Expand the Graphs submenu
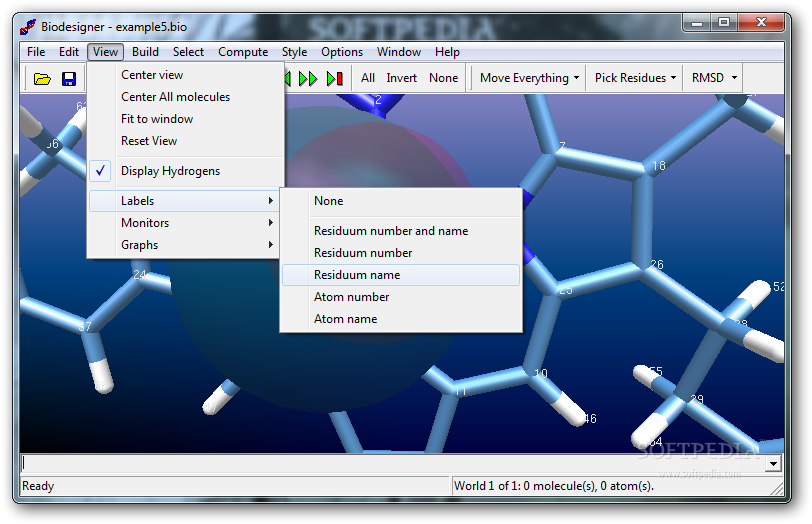The height and width of the screenshot is (524, 812). [x=185, y=245]
